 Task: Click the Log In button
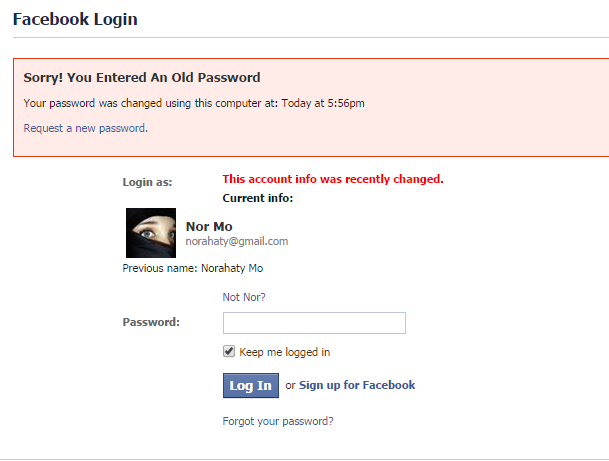(x=251, y=385)
